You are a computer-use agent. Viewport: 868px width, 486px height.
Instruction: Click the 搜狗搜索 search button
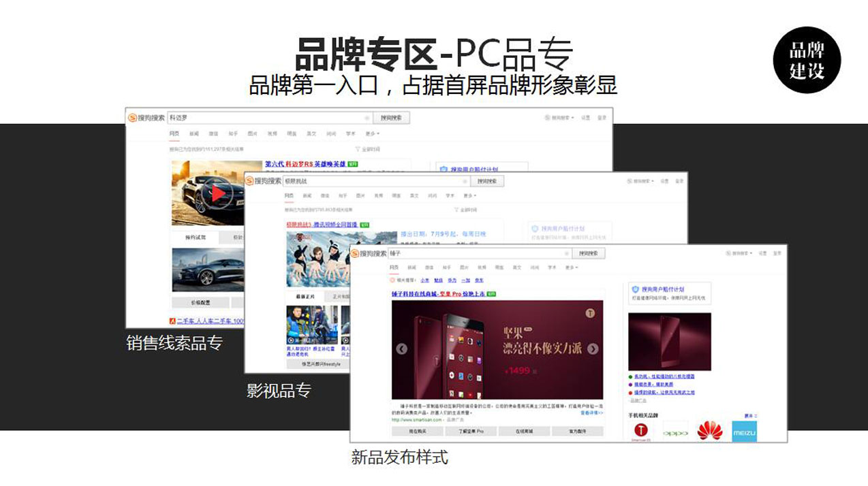(x=589, y=253)
